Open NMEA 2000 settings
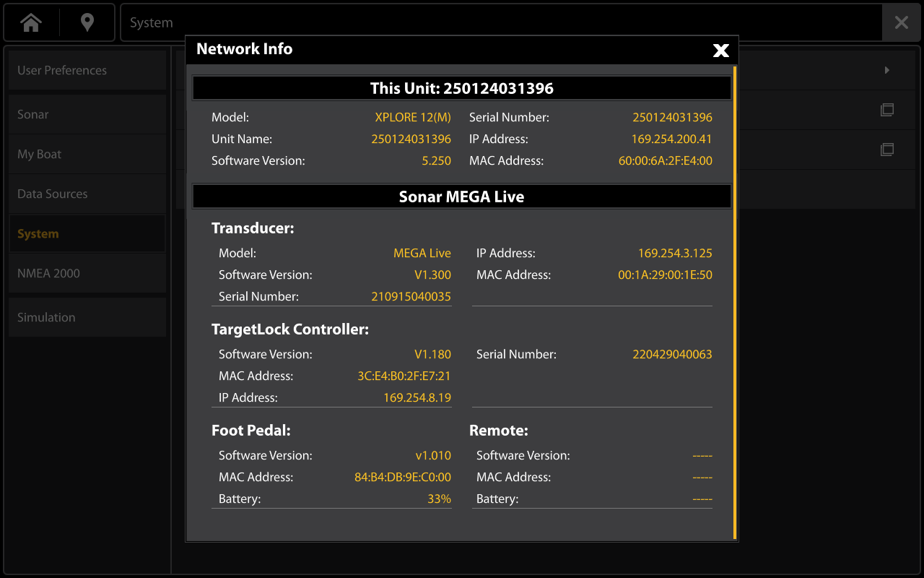The image size is (924, 578). 87,273
